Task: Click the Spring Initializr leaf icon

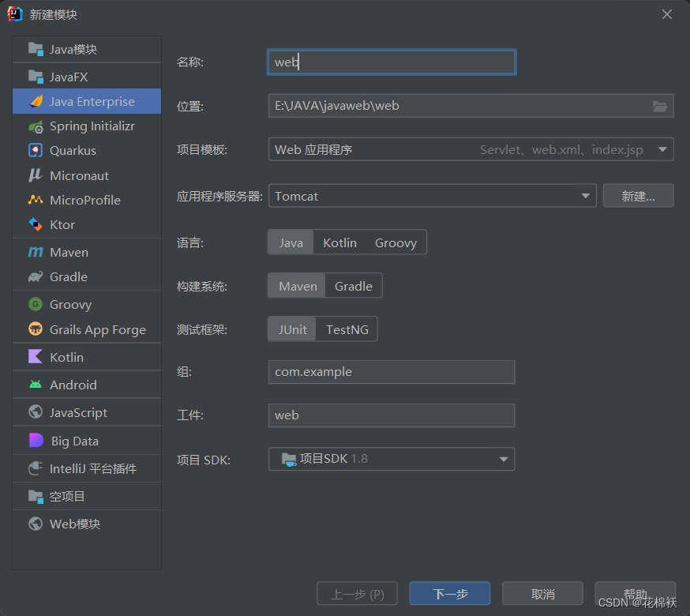Action: point(36,126)
